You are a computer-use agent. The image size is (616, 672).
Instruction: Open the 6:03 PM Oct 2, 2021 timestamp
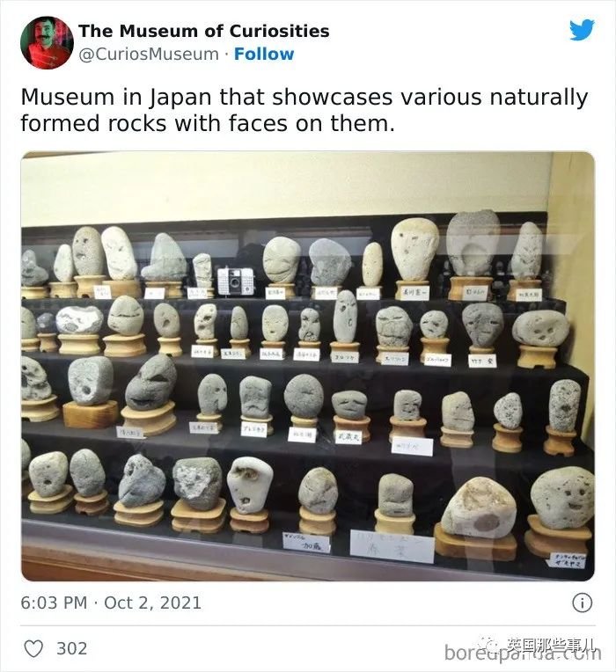(111, 603)
